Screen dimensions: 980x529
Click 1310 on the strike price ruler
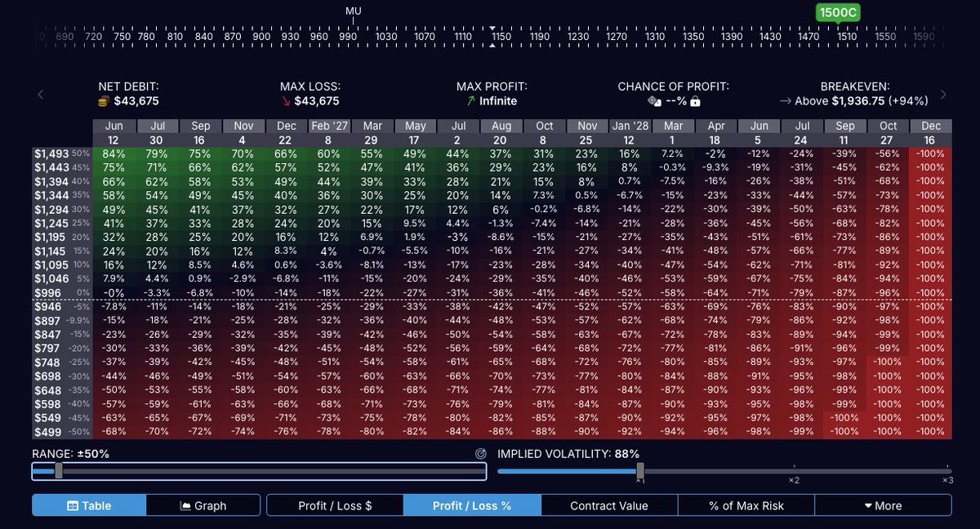(654, 37)
